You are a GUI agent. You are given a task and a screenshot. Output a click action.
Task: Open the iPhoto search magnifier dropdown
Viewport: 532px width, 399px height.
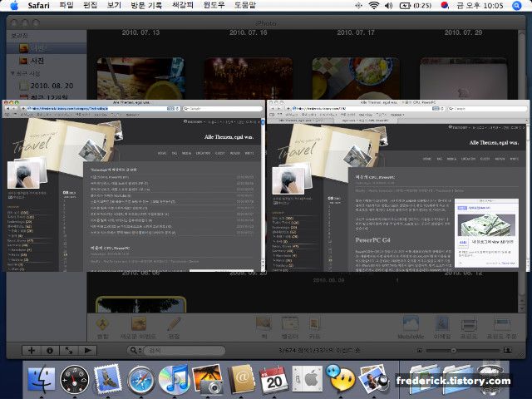click(135, 350)
